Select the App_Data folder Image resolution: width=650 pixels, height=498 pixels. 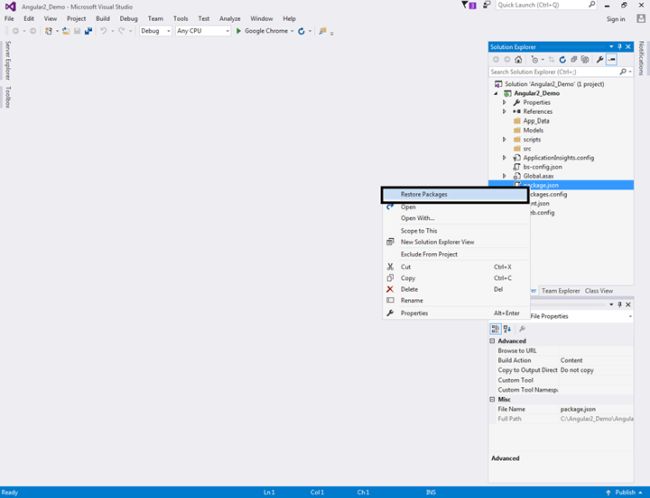coord(536,121)
